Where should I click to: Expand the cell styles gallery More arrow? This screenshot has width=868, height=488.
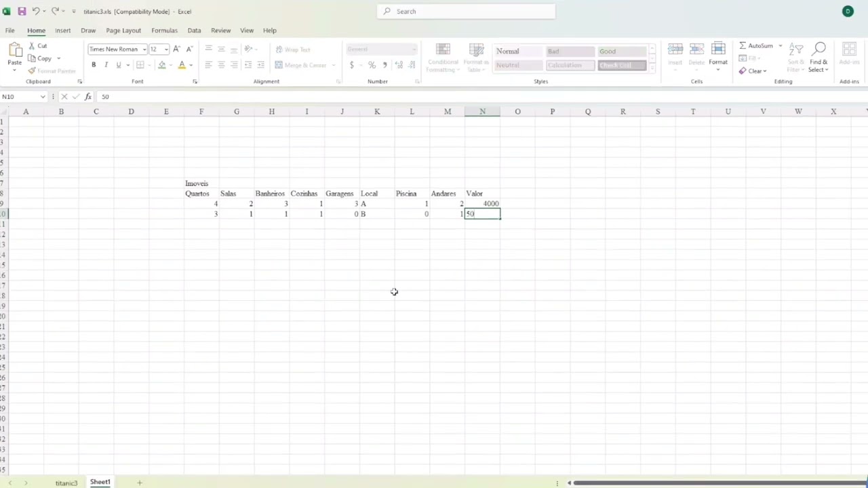click(652, 66)
